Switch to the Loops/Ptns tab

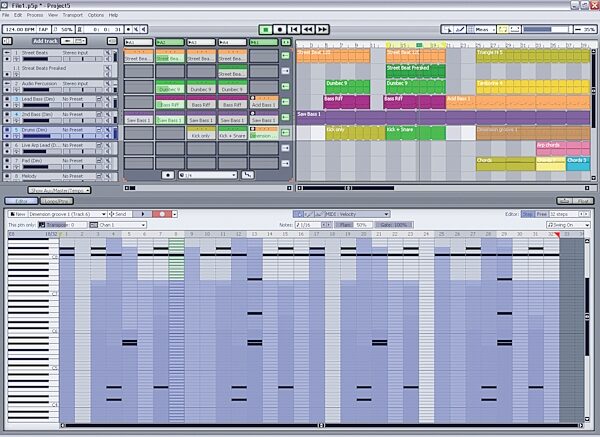57,201
